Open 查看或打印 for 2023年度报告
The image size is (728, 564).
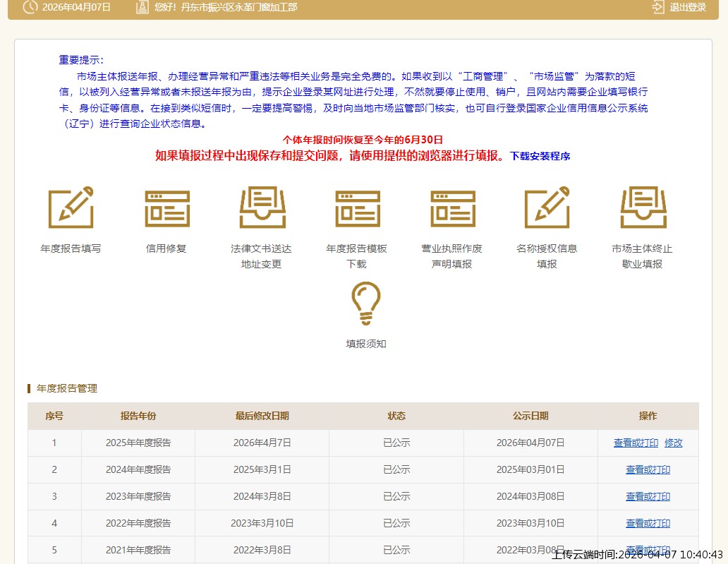pyautogui.click(x=648, y=497)
